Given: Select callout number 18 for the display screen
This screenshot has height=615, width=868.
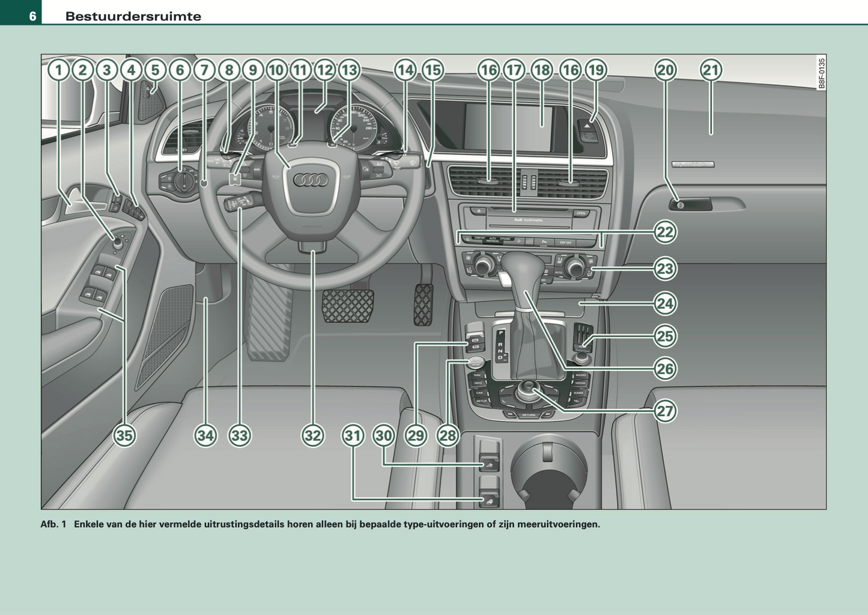Looking at the screenshot, I should click(542, 70).
